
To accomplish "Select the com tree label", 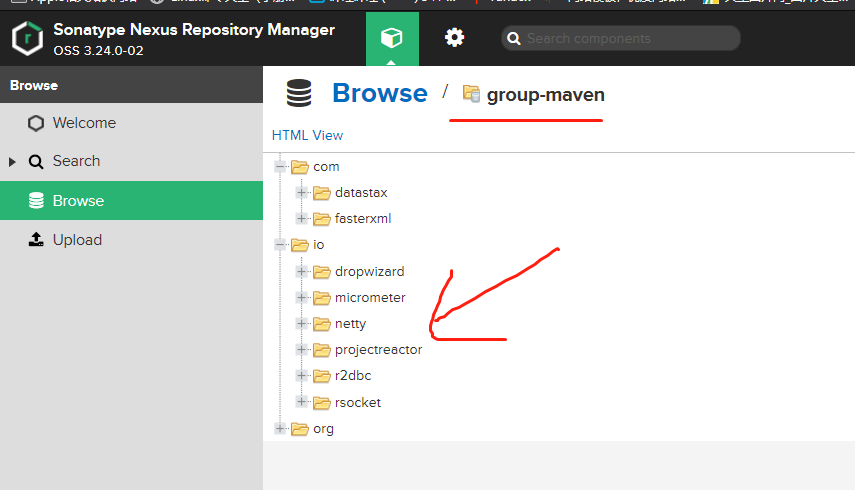I will (x=326, y=167).
